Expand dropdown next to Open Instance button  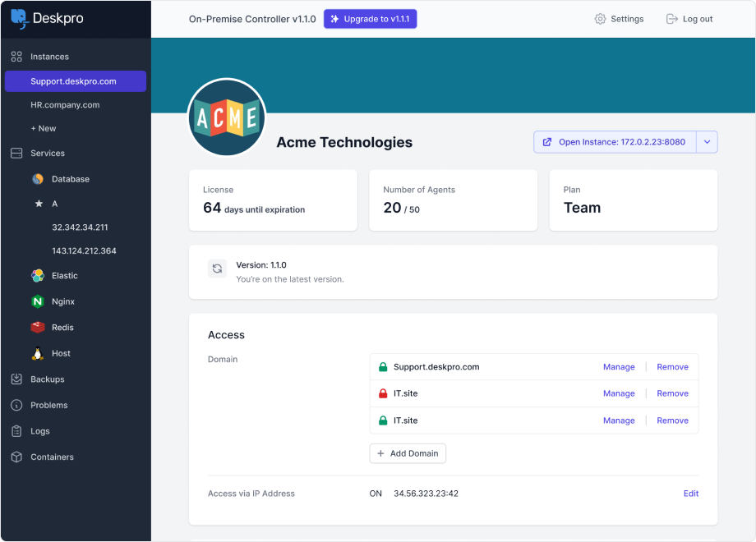click(707, 141)
